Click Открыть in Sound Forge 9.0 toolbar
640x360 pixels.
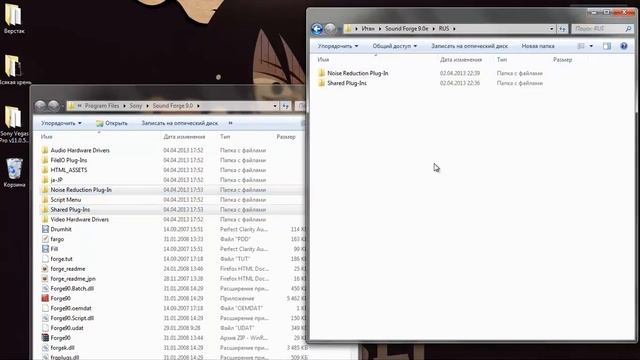[x=112, y=123]
